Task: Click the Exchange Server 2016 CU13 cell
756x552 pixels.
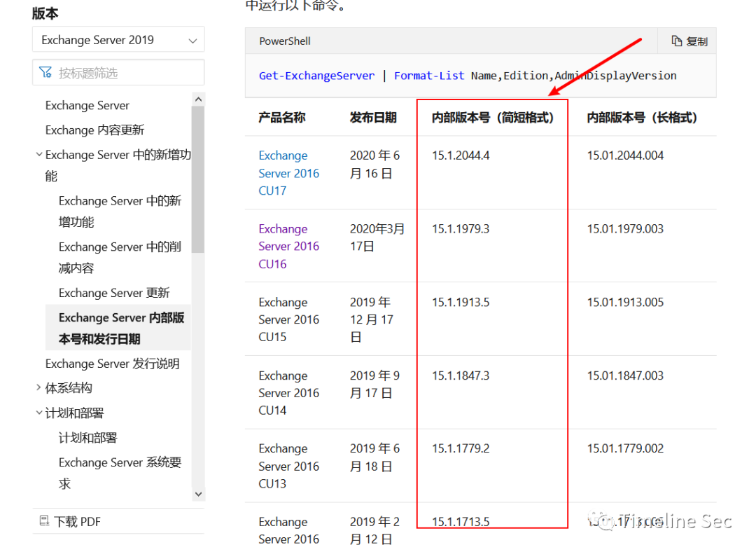Action: pos(288,466)
